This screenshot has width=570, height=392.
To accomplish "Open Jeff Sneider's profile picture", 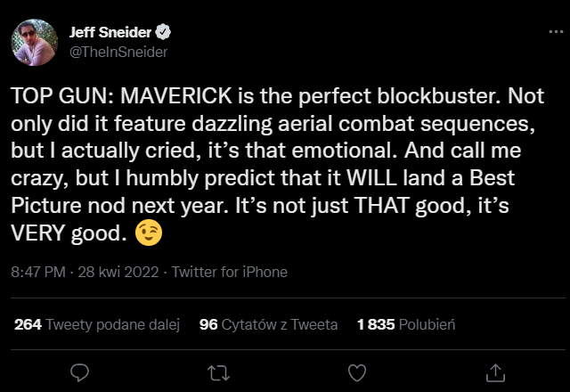I will tap(34, 43).
